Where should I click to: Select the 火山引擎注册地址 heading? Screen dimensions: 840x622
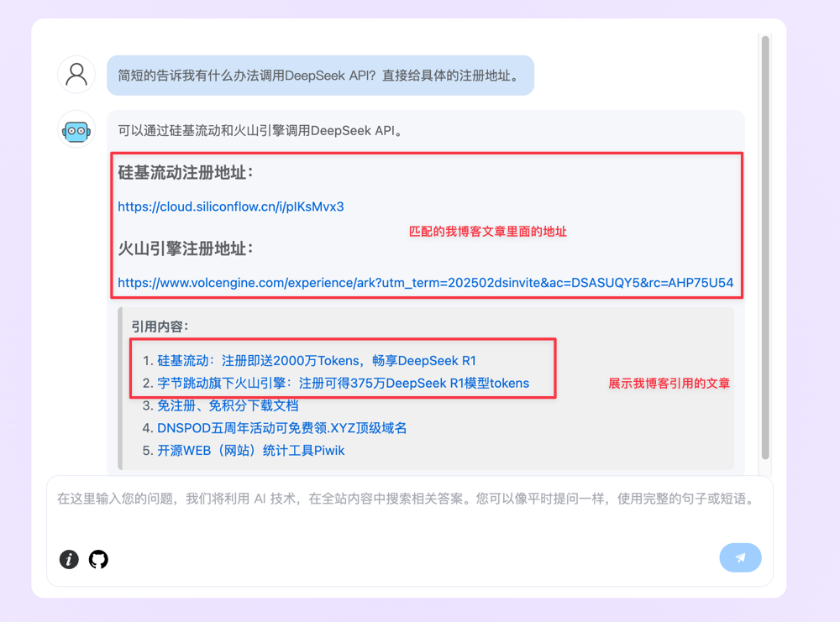pos(186,248)
